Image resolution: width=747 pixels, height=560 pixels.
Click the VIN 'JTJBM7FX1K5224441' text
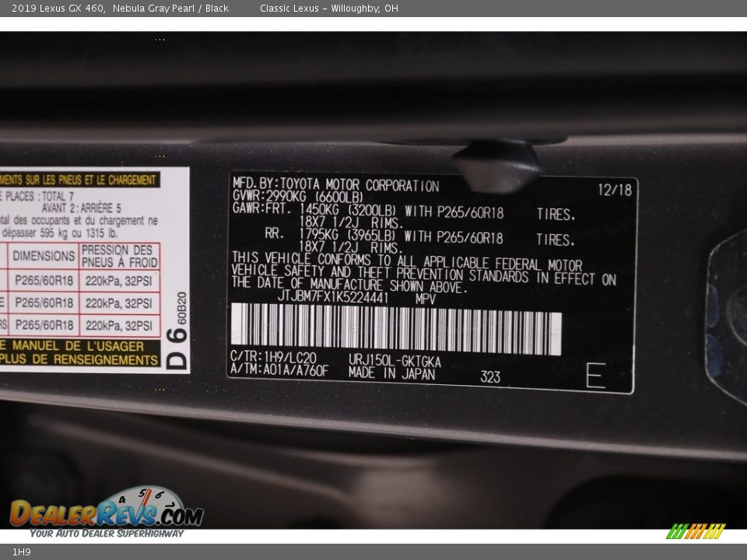pos(332,297)
